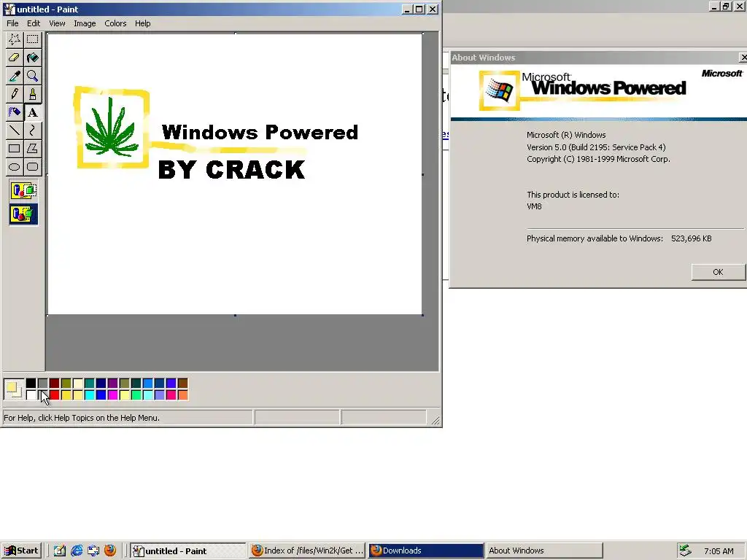Select the Curve tool

(x=32, y=130)
